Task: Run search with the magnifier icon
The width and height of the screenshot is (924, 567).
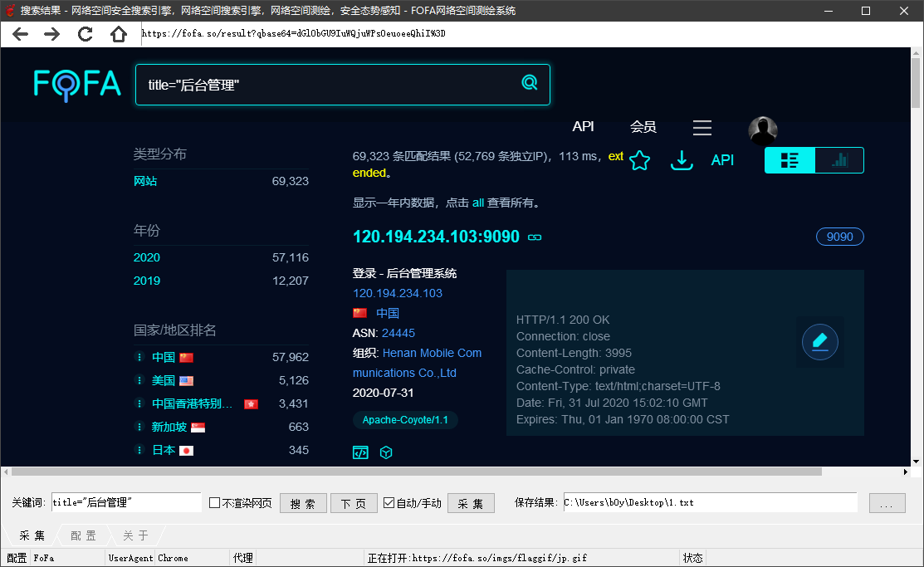Action: [530, 82]
